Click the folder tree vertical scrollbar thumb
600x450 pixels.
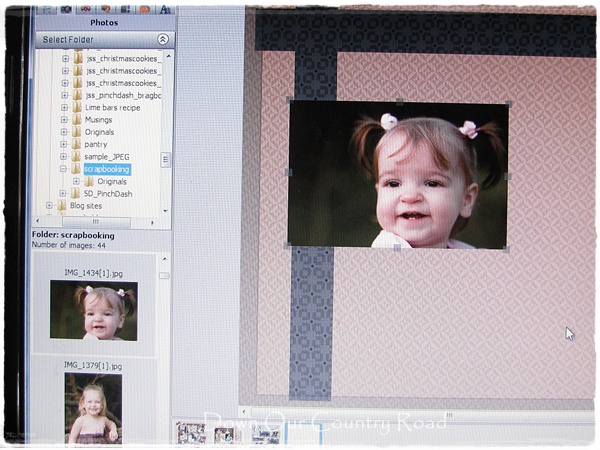coord(166,159)
